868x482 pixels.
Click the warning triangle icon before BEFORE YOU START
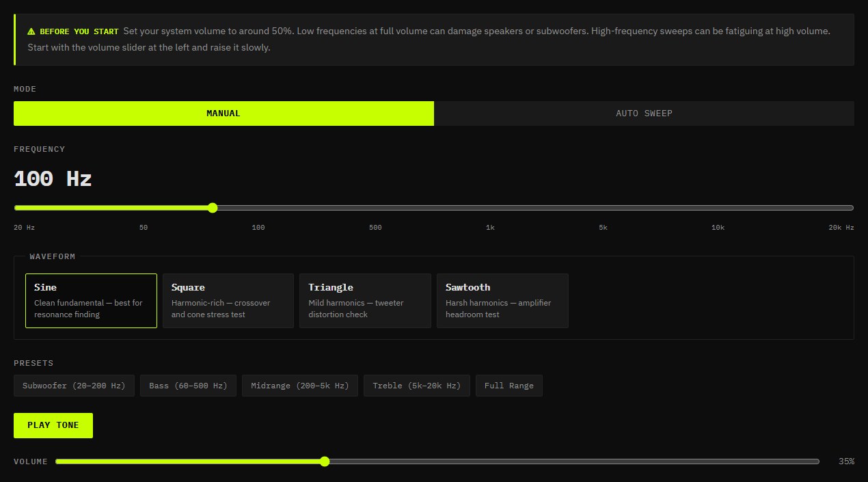31,31
